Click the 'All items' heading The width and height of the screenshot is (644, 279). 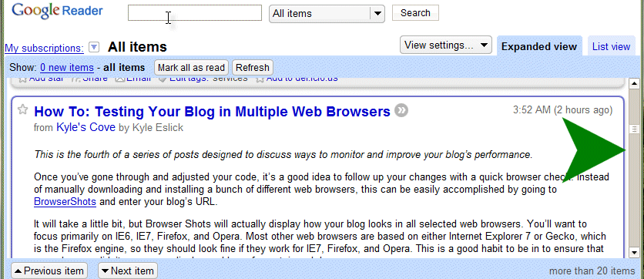coord(137,47)
